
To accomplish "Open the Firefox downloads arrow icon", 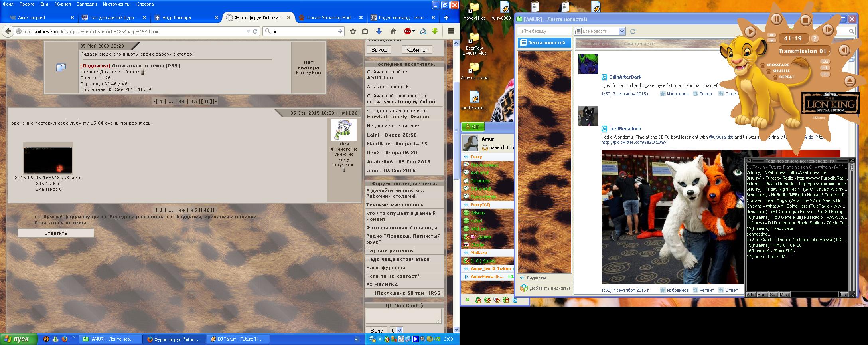I will tap(379, 31).
